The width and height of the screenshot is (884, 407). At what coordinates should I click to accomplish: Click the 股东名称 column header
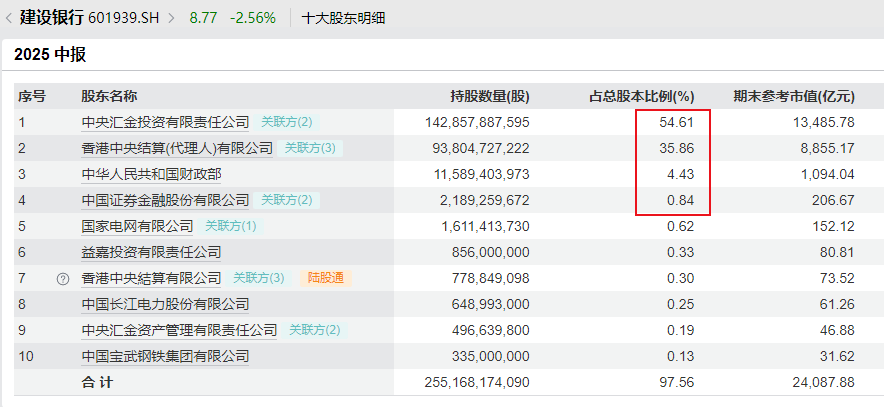point(109,96)
